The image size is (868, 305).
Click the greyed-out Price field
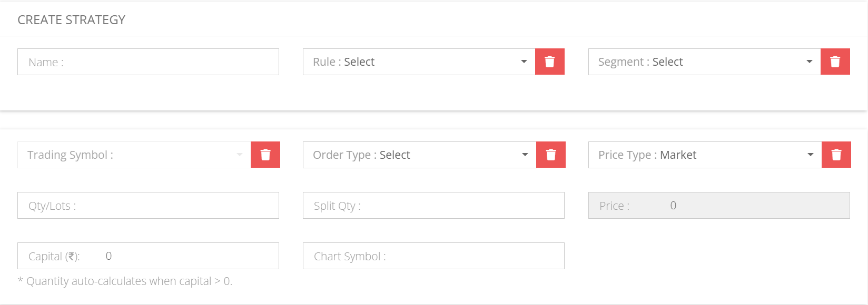pyautogui.click(x=719, y=206)
